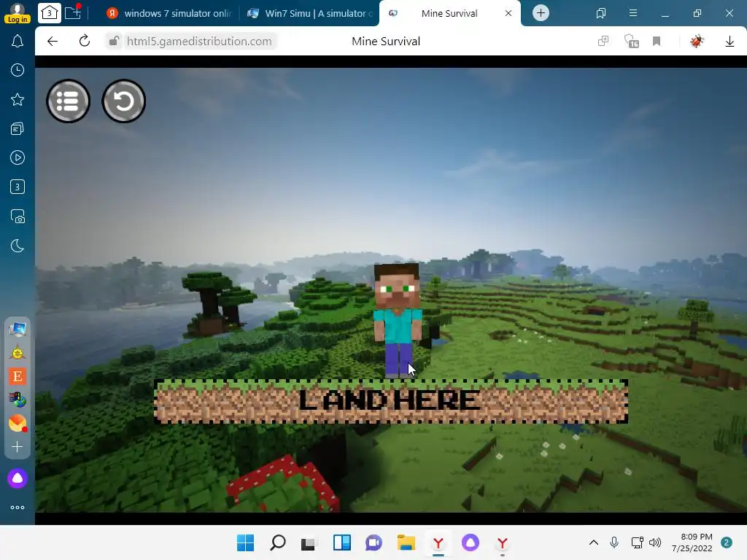Toggle dark mode moon icon
The height and width of the screenshot is (560, 747).
tap(18, 246)
